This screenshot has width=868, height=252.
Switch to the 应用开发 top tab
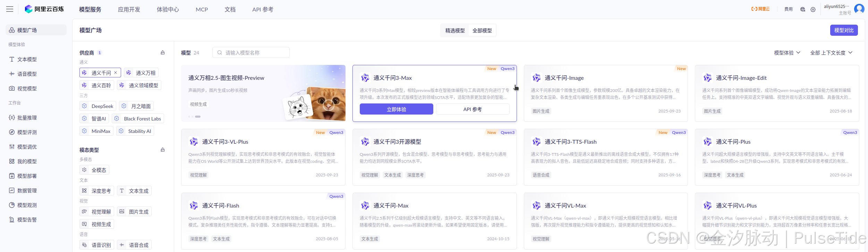(x=129, y=9)
